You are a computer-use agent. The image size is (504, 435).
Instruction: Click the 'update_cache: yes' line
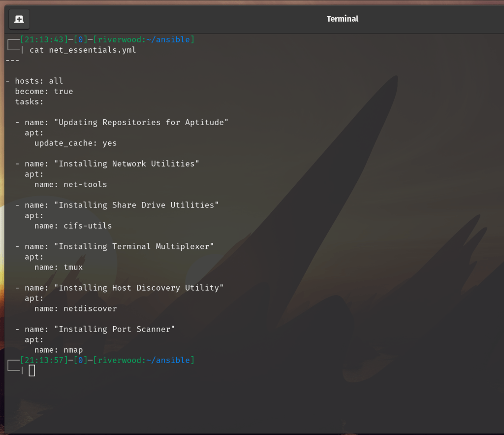(x=75, y=143)
